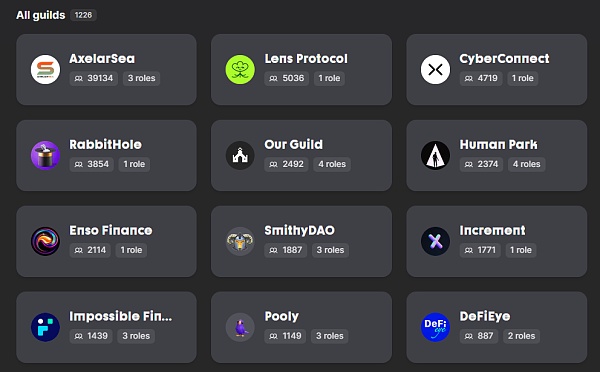Click the 4 roles tag on Human Park

pos(527,164)
